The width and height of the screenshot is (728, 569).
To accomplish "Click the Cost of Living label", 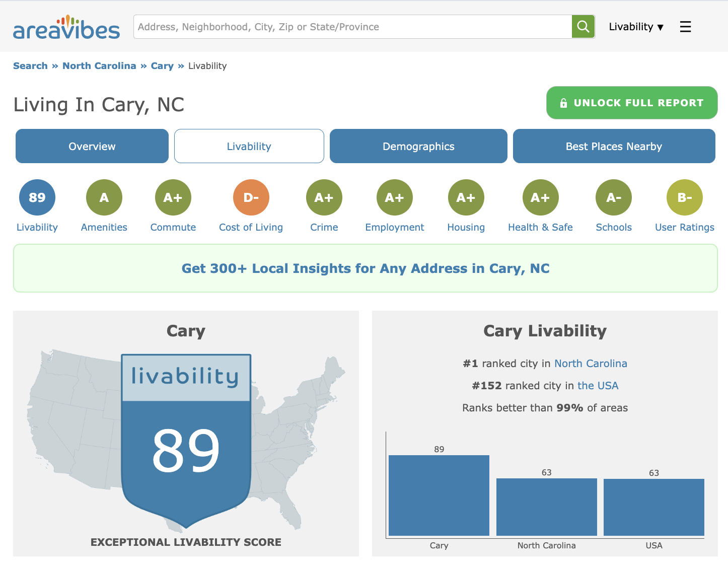I will 251,227.
